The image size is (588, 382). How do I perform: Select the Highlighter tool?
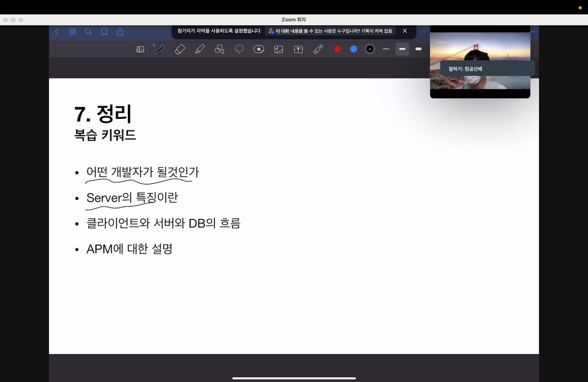[200, 49]
